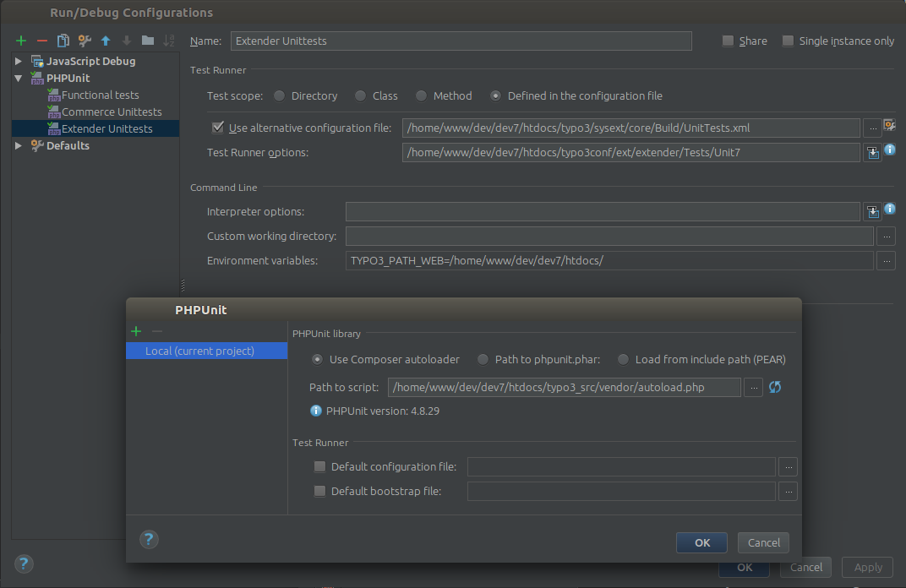Show info for Interpreter options
Image resolution: width=906 pixels, height=588 pixels.
pyautogui.click(x=890, y=209)
